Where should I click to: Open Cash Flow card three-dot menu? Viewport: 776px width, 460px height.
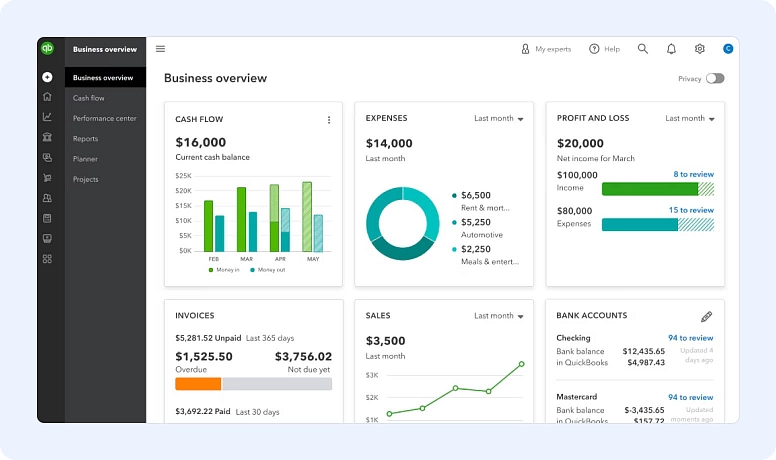(x=329, y=120)
